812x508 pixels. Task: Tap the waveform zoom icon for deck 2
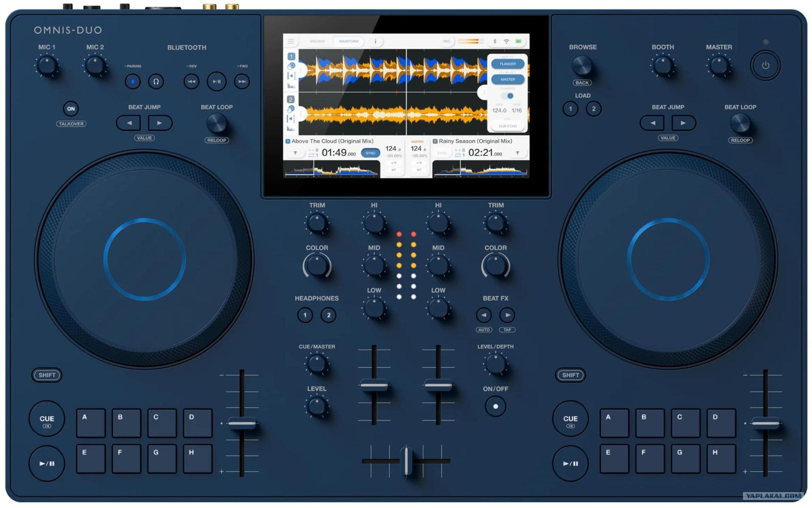[291, 128]
